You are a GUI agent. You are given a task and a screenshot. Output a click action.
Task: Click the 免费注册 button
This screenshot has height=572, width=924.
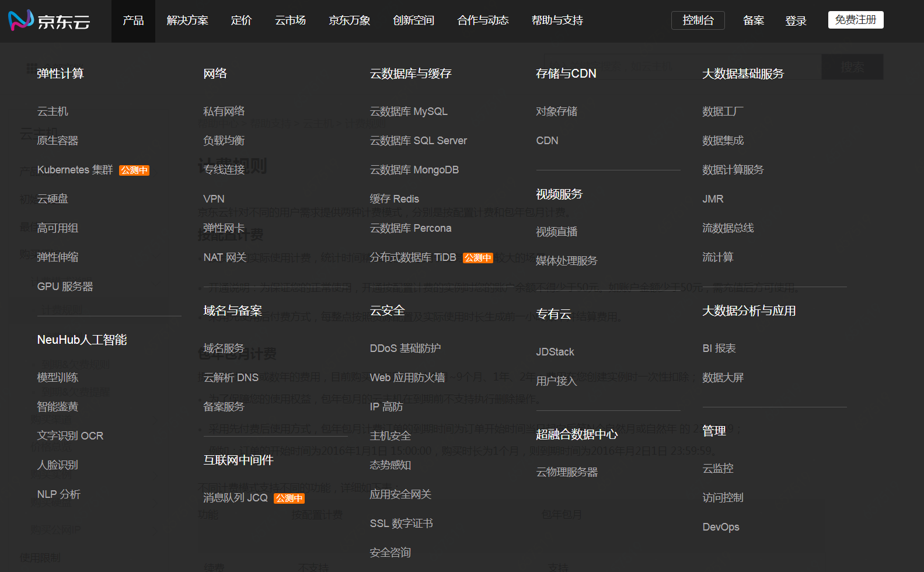[855, 20]
